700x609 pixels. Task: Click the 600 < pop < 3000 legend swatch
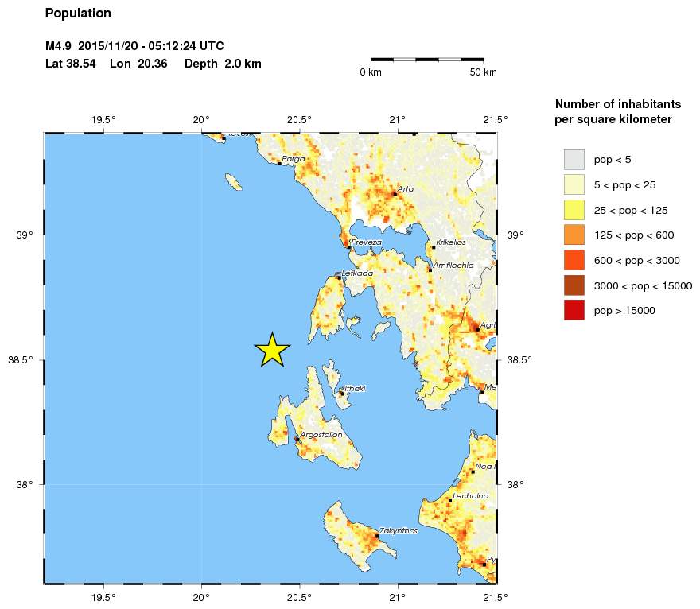pos(574,261)
